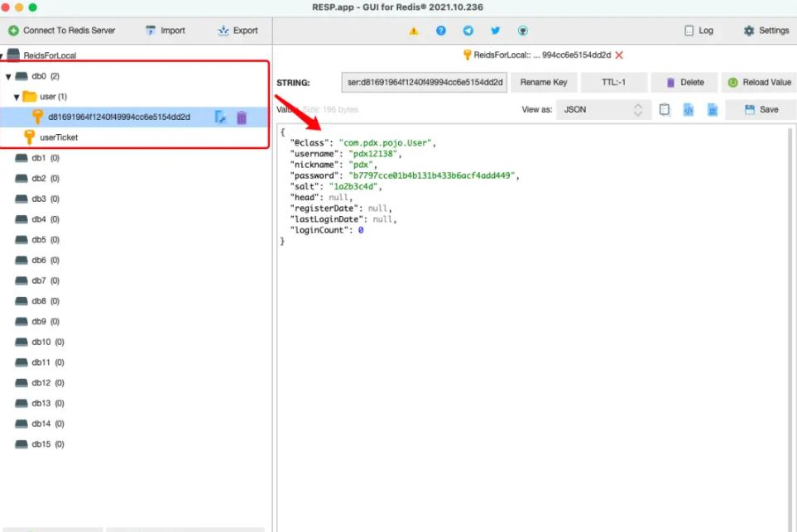The image size is (797, 532).
Task: Click Reload Value
Action: coord(759,82)
